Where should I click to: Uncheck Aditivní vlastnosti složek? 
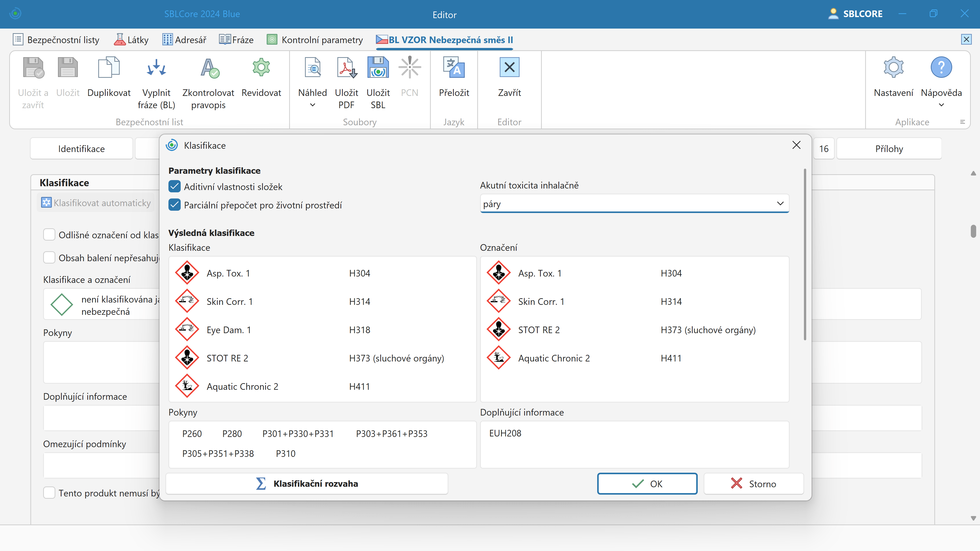click(x=175, y=187)
